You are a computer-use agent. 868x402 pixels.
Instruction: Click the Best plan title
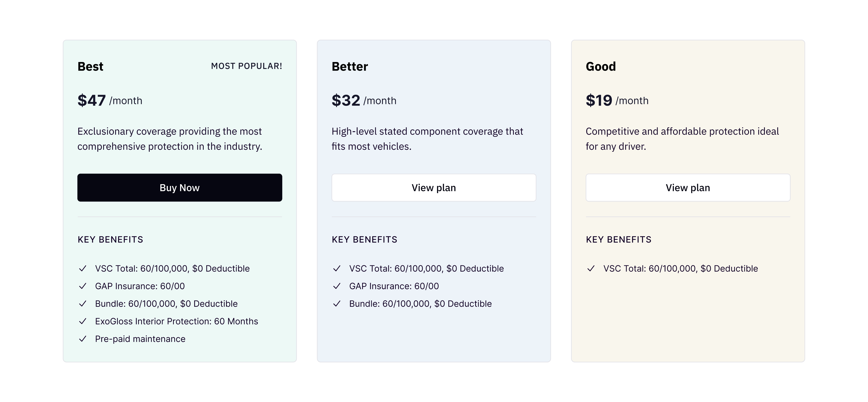[x=90, y=66]
